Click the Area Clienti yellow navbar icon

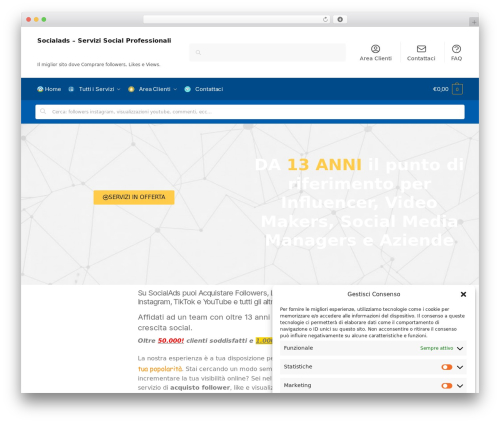131,89
